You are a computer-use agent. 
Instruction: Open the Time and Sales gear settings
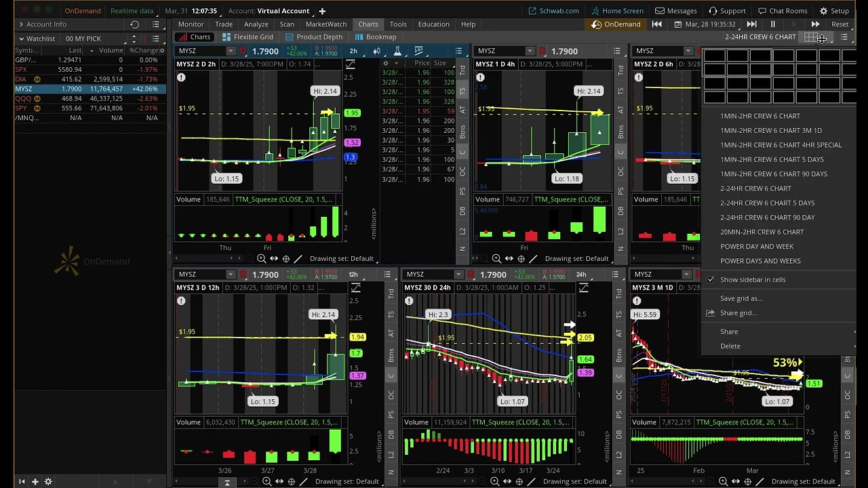[387, 64]
